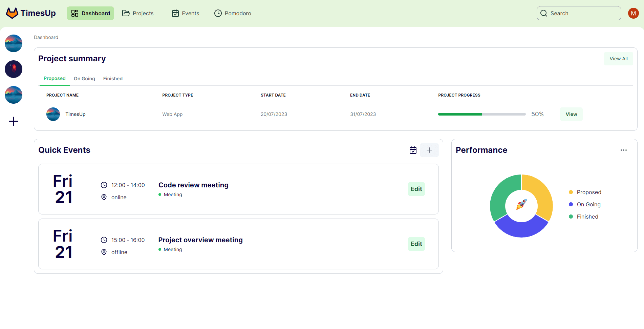
Task: Click the plus button in the left sidebar
Action: tap(13, 121)
